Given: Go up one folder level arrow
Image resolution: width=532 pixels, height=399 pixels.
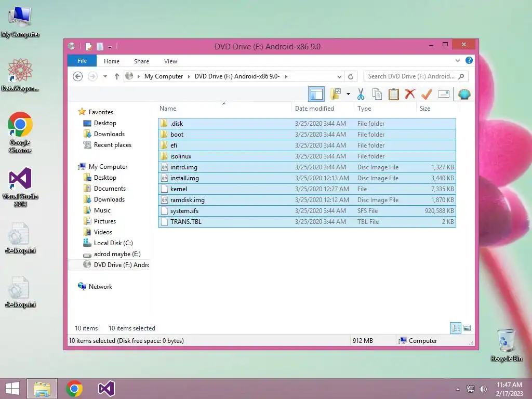Looking at the screenshot, I should (117, 76).
